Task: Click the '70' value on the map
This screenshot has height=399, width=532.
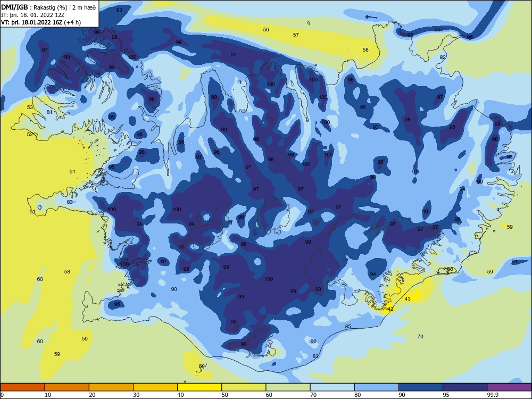Action: click(x=420, y=337)
